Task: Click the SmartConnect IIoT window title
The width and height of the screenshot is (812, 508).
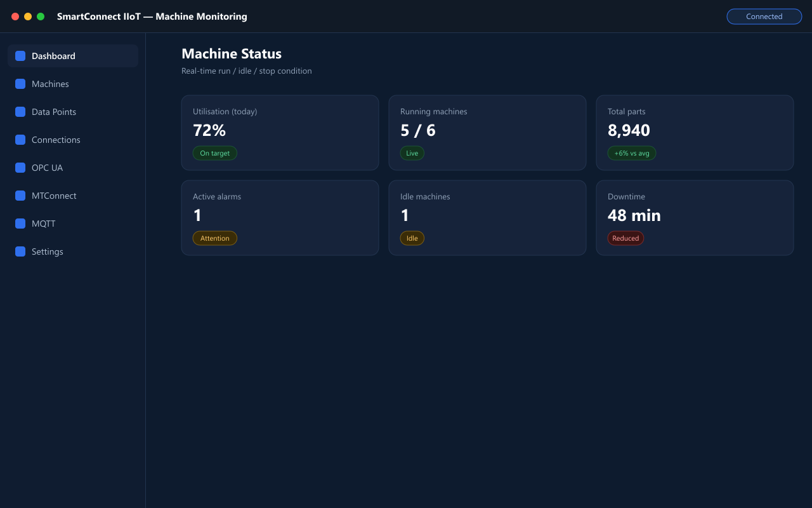Action: [x=152, y=17]
